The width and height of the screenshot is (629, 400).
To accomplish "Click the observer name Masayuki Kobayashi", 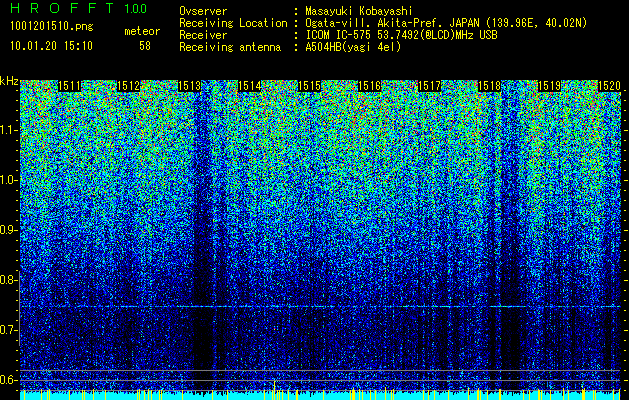I will coord(359,11).
